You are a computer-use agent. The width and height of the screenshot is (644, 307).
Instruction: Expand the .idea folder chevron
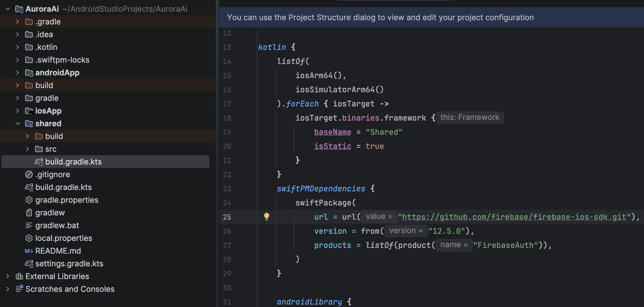[18, 34]
